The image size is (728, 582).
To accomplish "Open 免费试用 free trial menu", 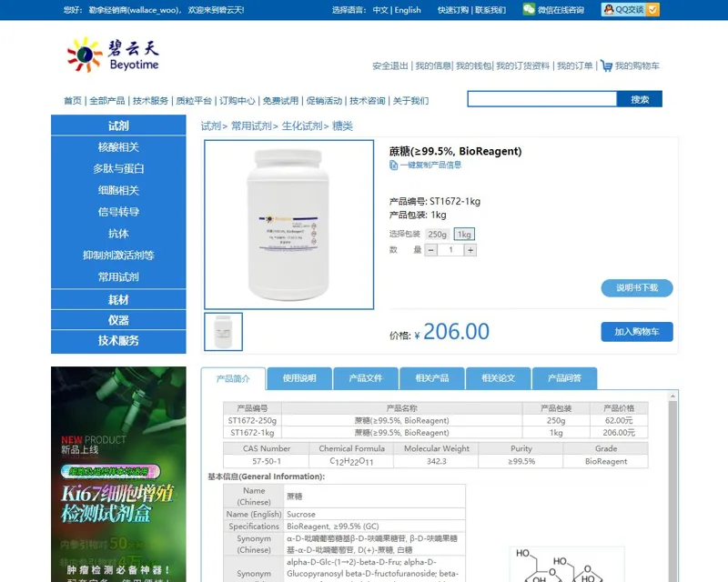I will coord(280,101).
